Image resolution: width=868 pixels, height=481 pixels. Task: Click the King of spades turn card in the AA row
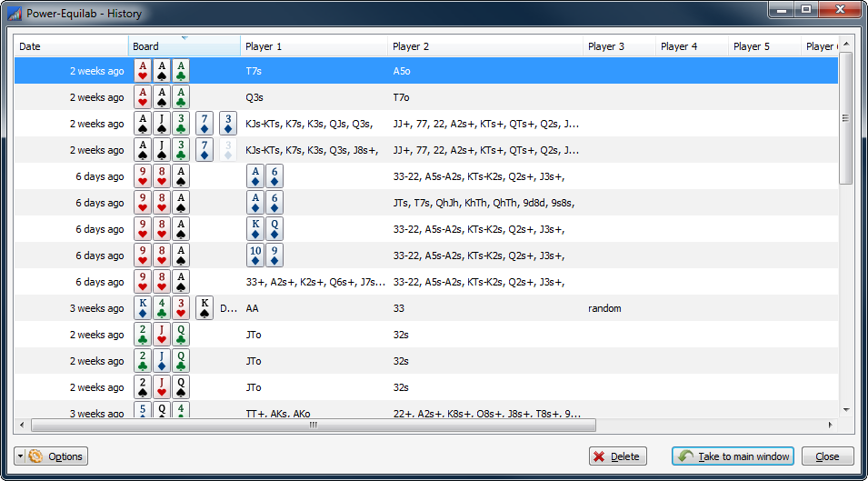205,308
